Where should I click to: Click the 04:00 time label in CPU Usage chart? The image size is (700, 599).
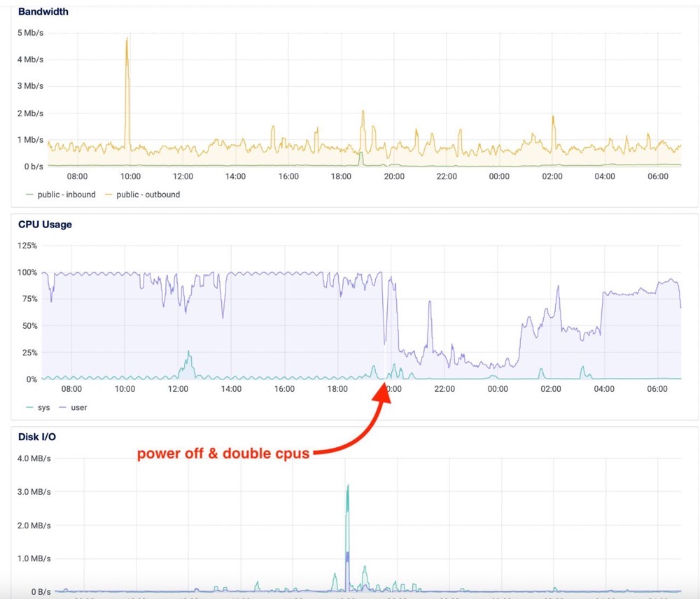point(604,389)
